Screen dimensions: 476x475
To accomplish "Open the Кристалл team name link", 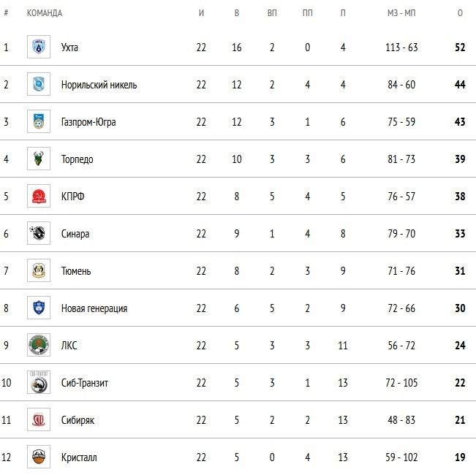I will pos(79,457).
